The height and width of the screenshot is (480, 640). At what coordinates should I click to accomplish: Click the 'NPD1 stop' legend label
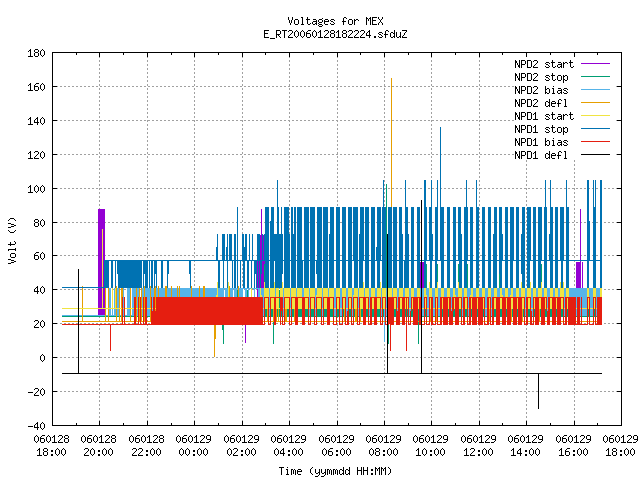[541, 129]
